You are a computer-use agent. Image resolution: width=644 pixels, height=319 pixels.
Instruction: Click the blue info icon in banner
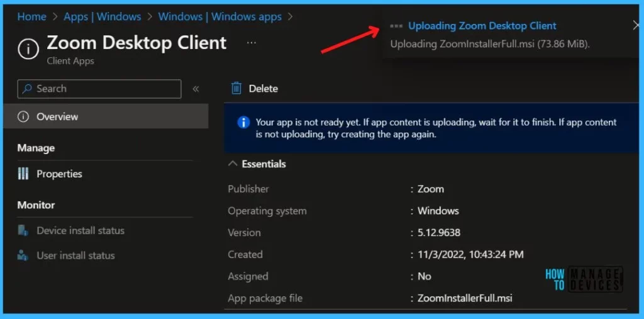click(x=243, y=123)
